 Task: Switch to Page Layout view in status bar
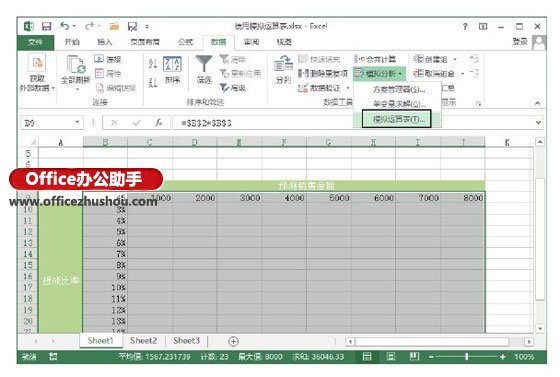pos(391,357)
